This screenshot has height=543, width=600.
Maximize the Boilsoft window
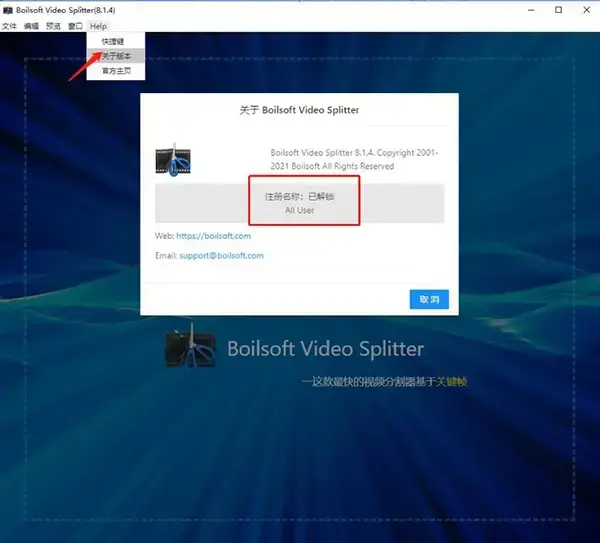tap(559, 10)
